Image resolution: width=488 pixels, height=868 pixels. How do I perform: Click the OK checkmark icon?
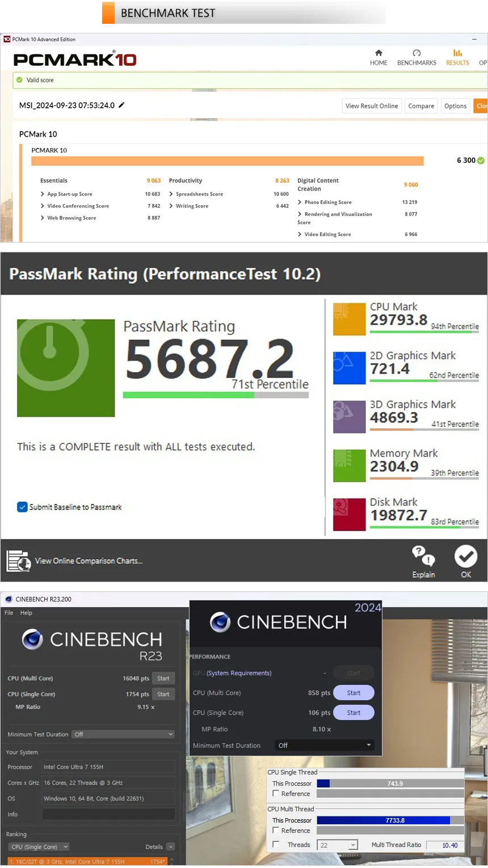click(x=466, y=556)
